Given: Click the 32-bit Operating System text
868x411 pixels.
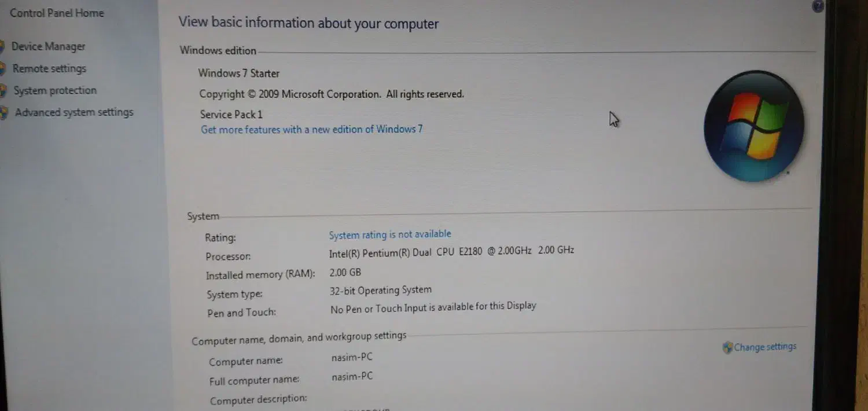Looking at the screenshot, I should [380, 291].
